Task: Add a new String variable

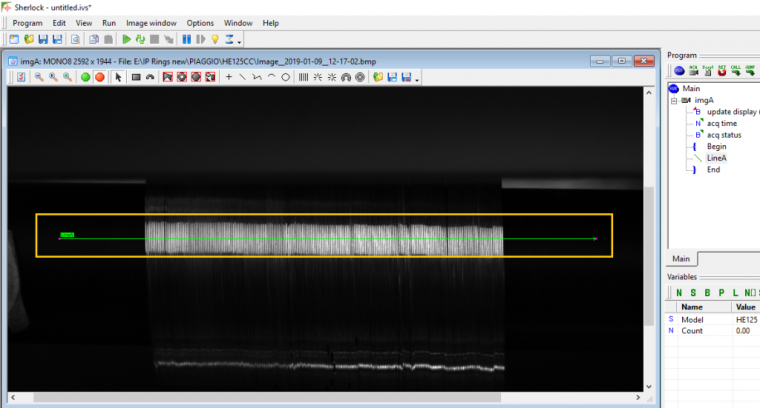Action: coord(692,292)
